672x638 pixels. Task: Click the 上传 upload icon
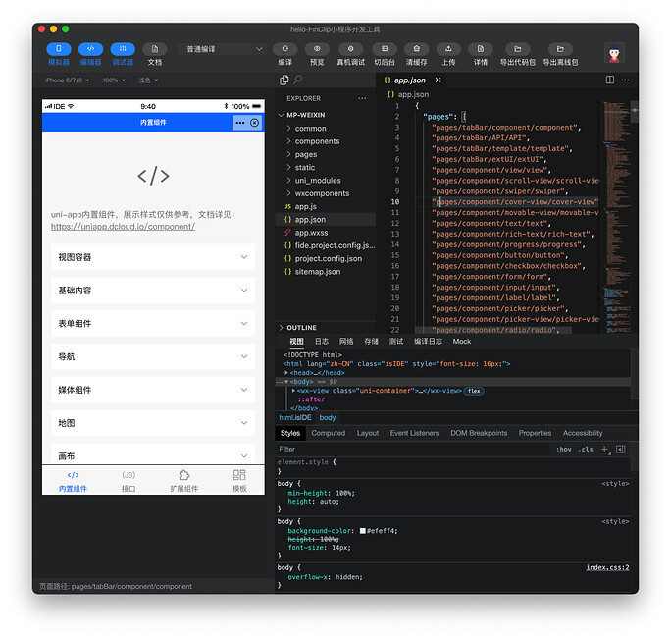click(448, 49)
